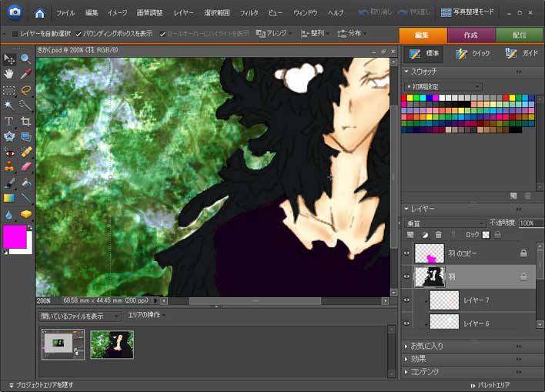Image resolution: width=545 pixels, height=392 pixels.
Task: Select the Eraser tool
Action: (x=25, y=167)
